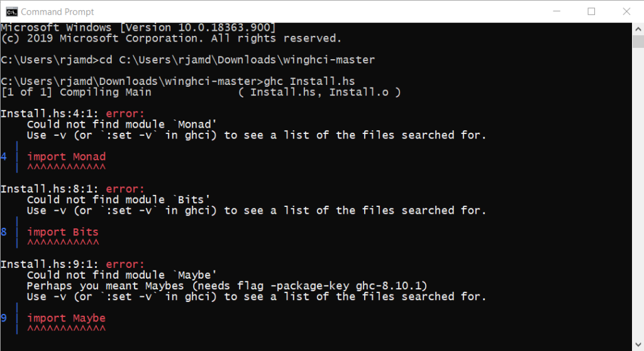Click the red "import Maybe" line
The height and width of the screenshot is (351, 644).
pos(66,318)
